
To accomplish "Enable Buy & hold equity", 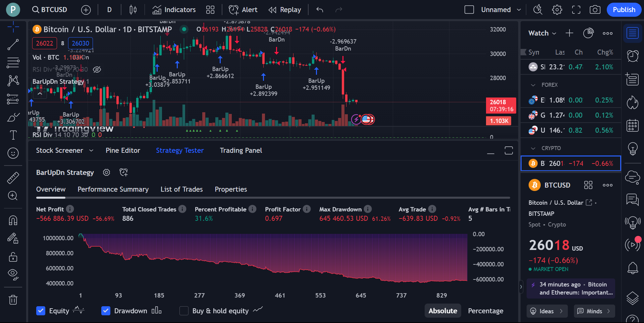I will click(184, 311).
